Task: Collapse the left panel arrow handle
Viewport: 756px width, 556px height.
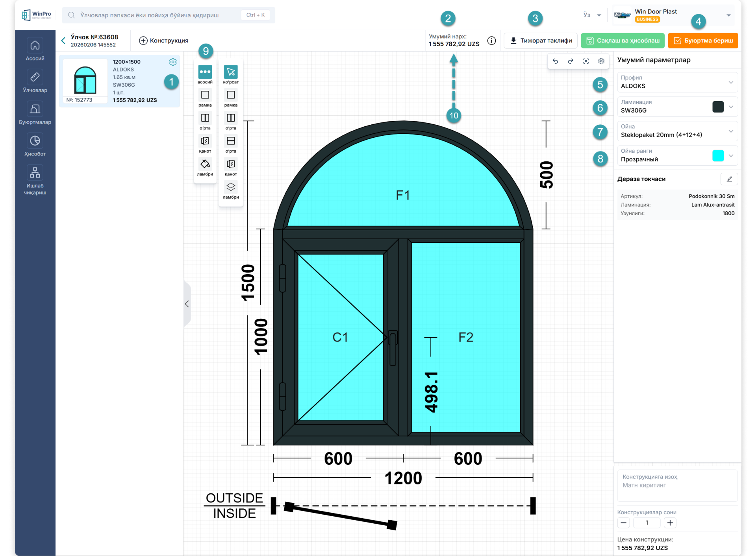Action: coord(187,304)
